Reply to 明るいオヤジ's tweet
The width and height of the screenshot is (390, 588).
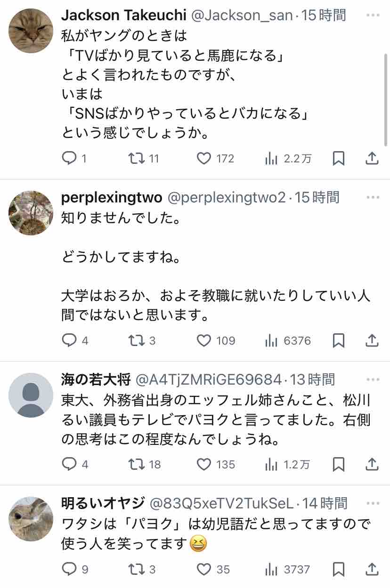[x=69, y=570]
